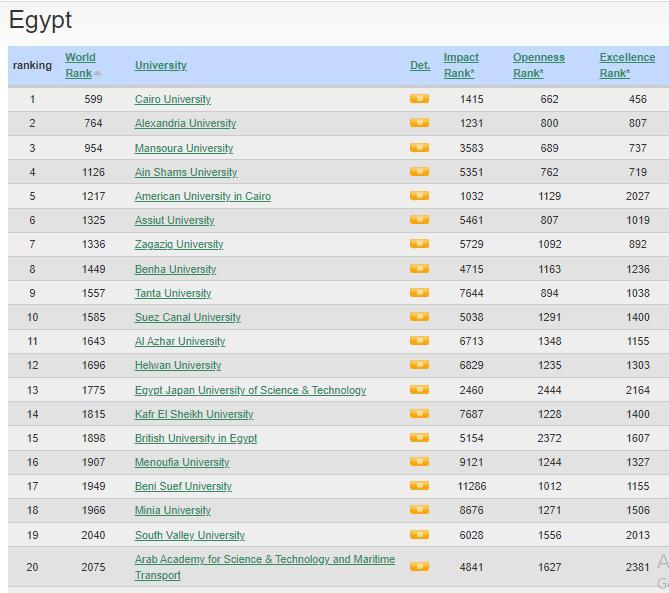Image resolution: width=669 pixels, height=593 pixels.
Task: Open Egypt Japan University of Science & Technology
Action: click(250, 390)
